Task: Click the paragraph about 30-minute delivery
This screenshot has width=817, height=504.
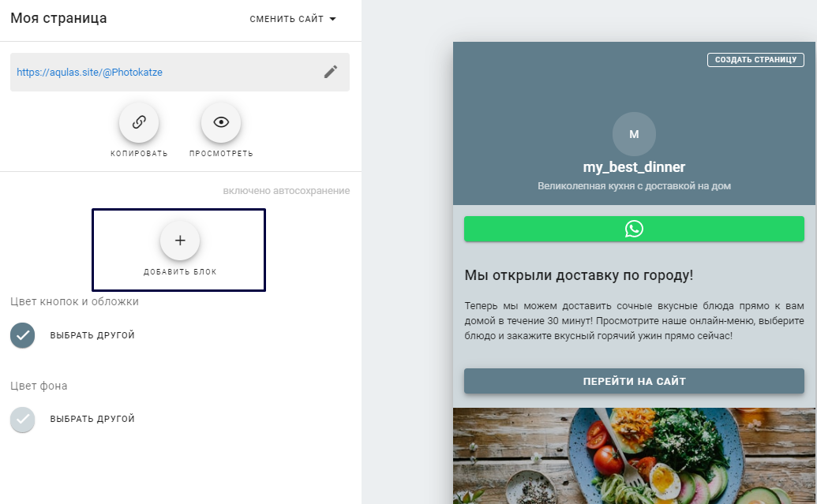Action: click(x=634, y=321)
